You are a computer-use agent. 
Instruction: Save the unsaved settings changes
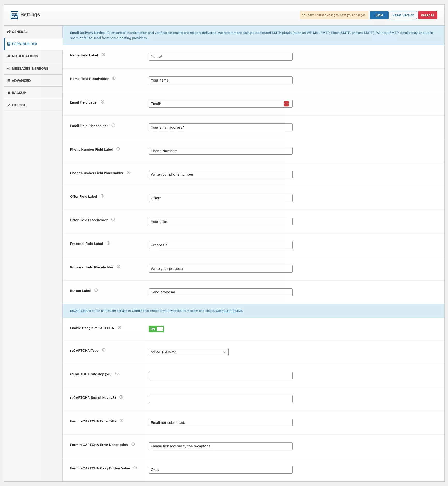coord(379,15)
